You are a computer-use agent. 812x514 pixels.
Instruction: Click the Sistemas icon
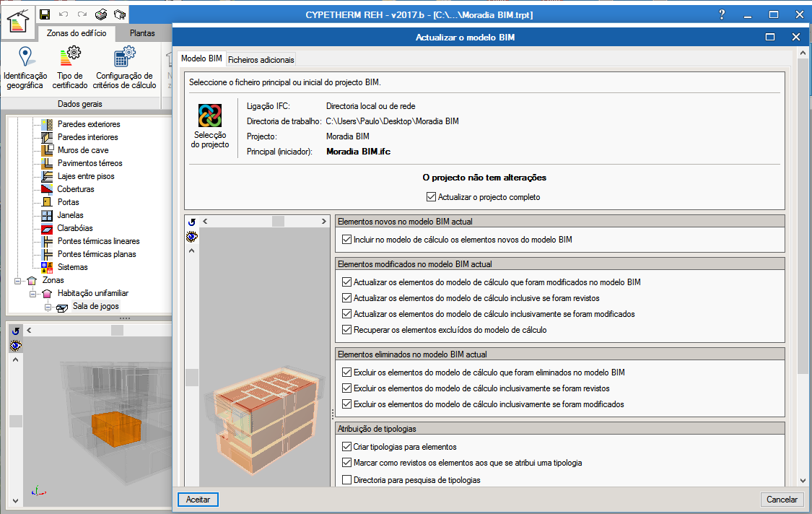[x=47, y=267]
